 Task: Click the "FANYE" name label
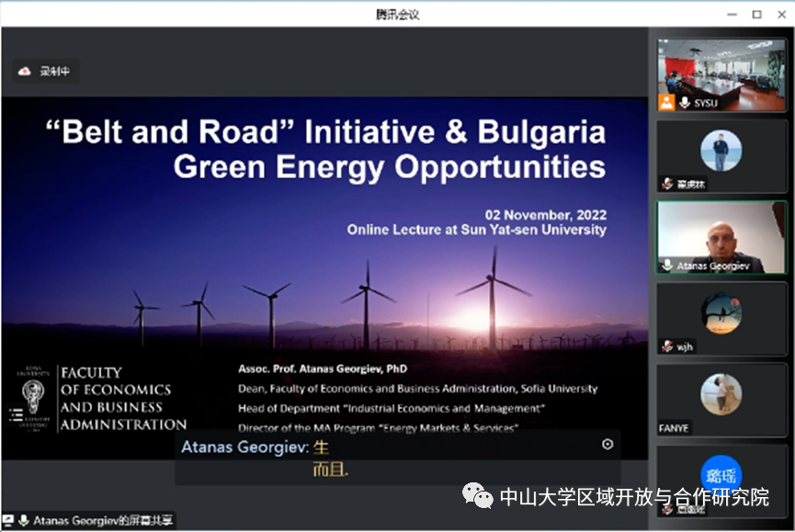tap(674, 428)
